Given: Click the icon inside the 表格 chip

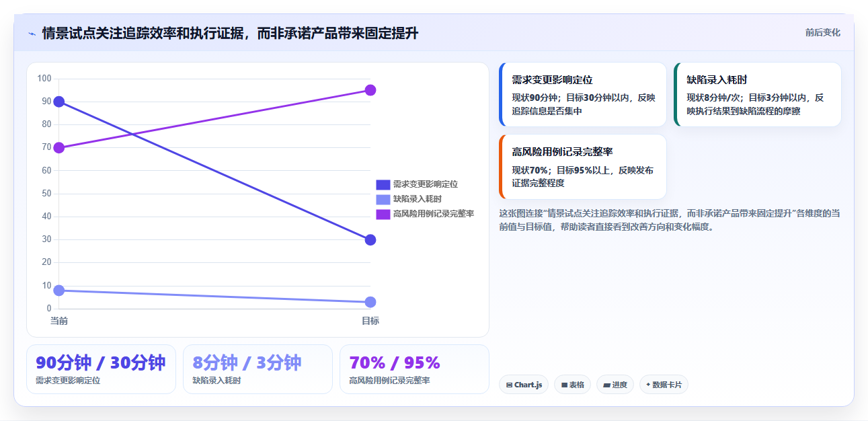Looking at the screenshot, I should pyautogui.click(x=564, y=385).
